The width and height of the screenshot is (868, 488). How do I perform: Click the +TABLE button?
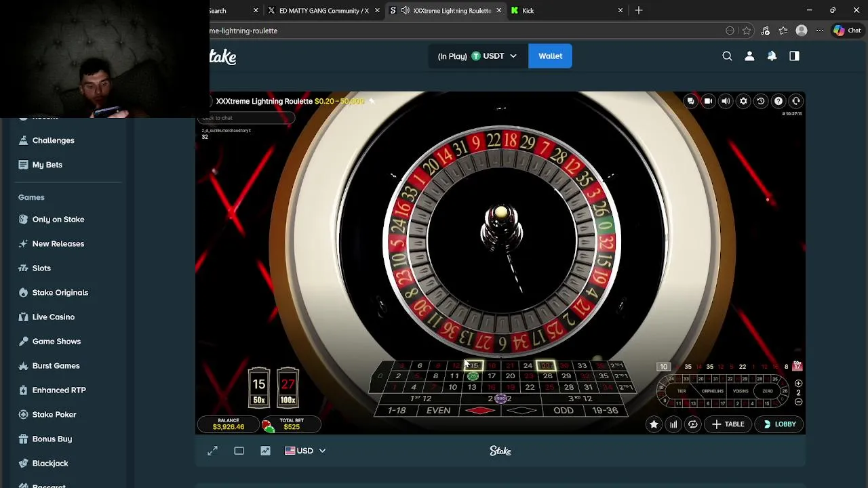728,424
